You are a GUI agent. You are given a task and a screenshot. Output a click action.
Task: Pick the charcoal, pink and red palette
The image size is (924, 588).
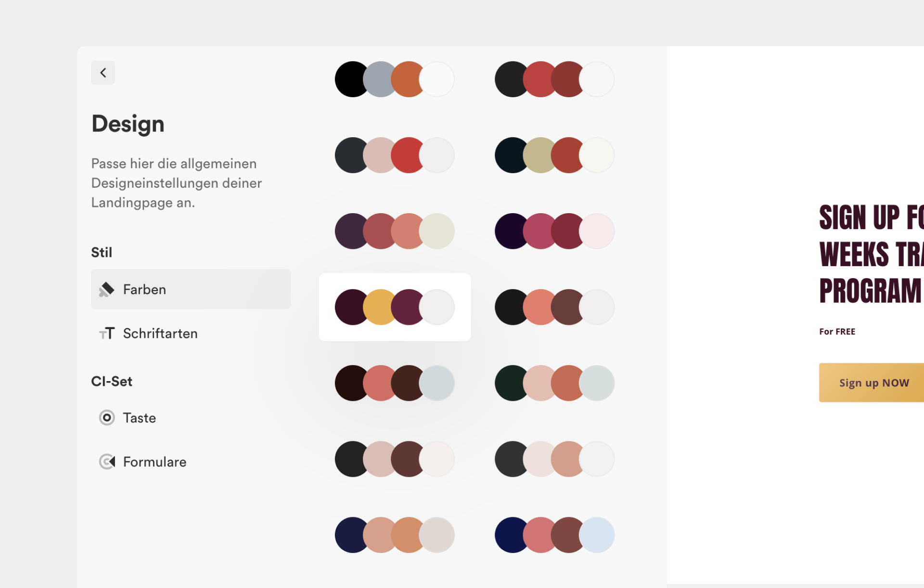pos(394,155)
